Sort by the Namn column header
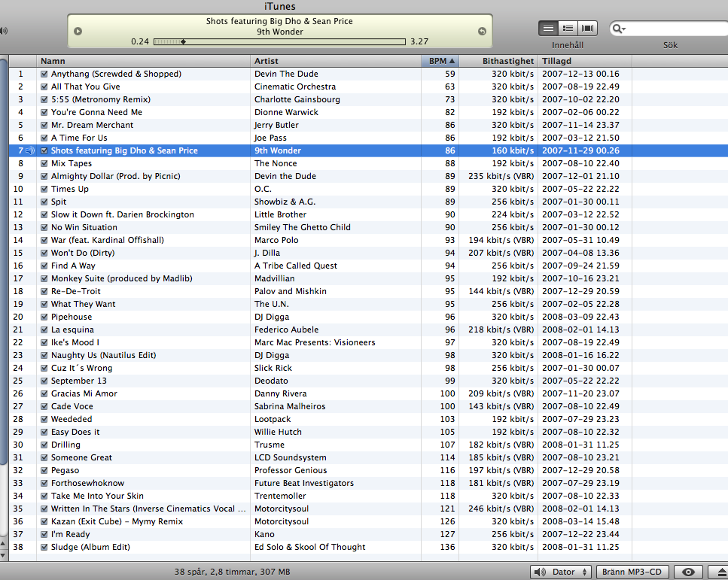The width and height of the screenshot is (728, 580). coord(144,61)
